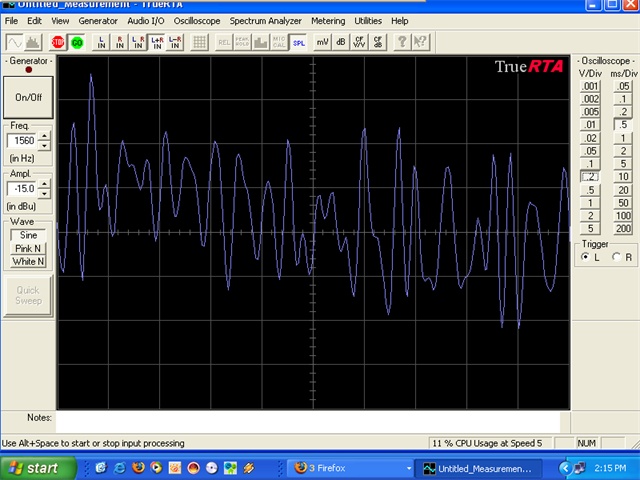Screen dimensions: 640x480
Task: Open the Windows start menu
Action: coord(38,468)
